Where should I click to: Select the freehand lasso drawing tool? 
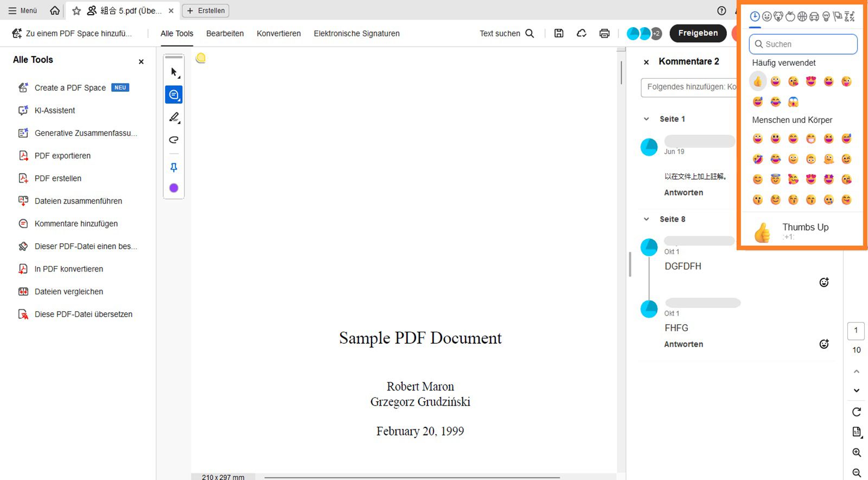pos(174,140)
